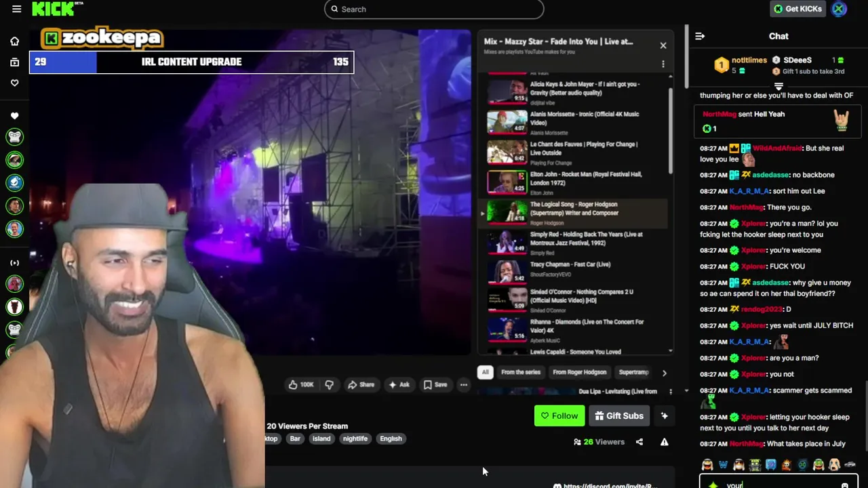Collapse chat with arrow icon beside Chat
This screenshot has width=868, height=488.
click(700, 36)
